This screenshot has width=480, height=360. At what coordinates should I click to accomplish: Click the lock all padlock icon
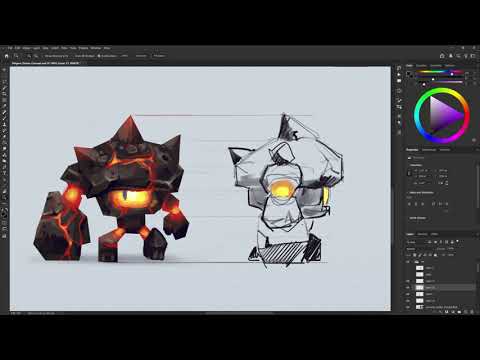point(435,255)
